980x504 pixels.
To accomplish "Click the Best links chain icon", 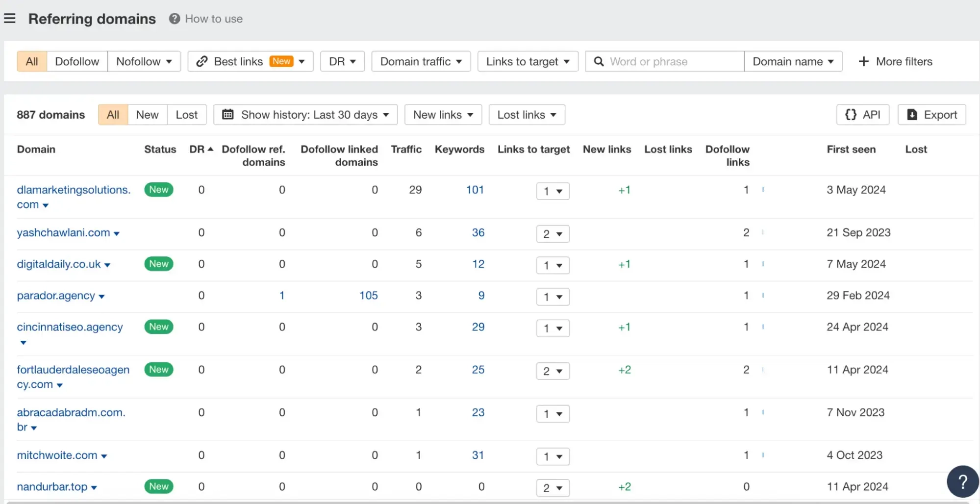I will tap(201, 61).
